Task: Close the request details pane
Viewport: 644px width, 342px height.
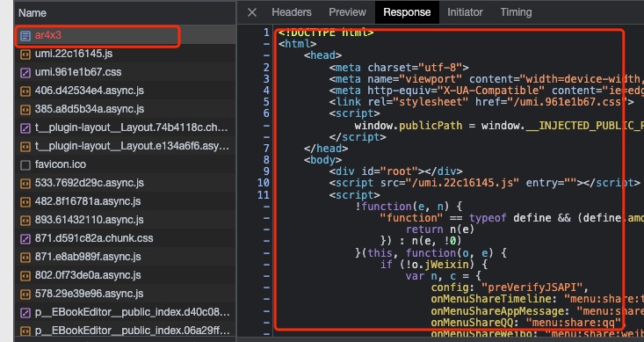Action: click(x=252, y=12)
